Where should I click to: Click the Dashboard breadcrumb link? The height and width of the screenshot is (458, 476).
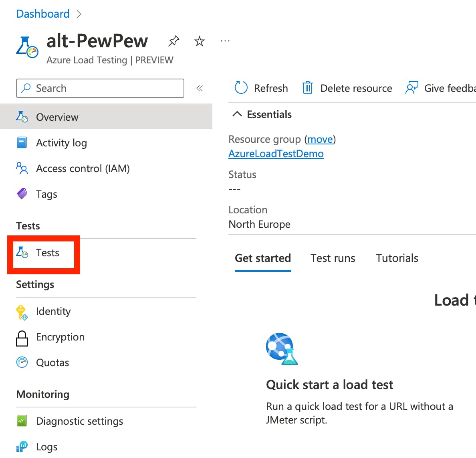(43, 14)
